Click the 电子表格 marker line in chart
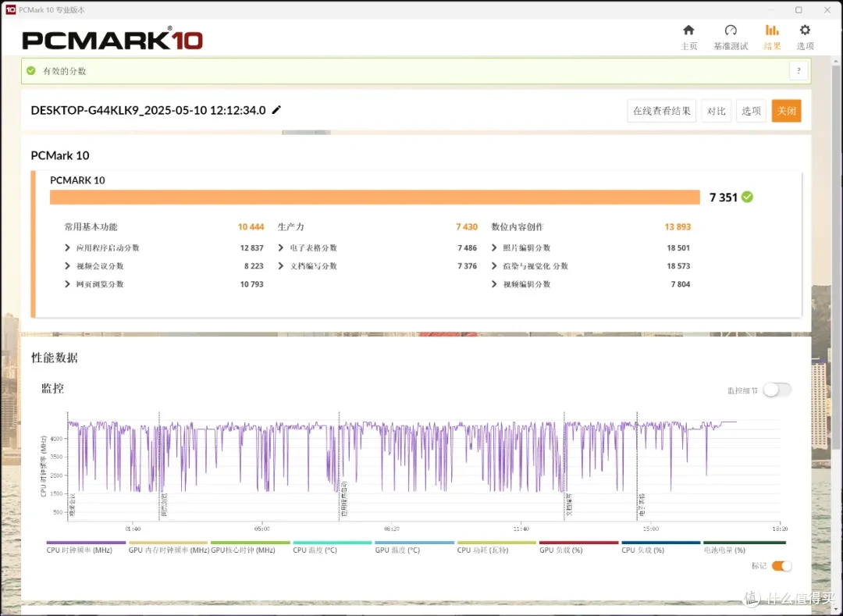This screenshot has height=616, width=843. (637, 465)
